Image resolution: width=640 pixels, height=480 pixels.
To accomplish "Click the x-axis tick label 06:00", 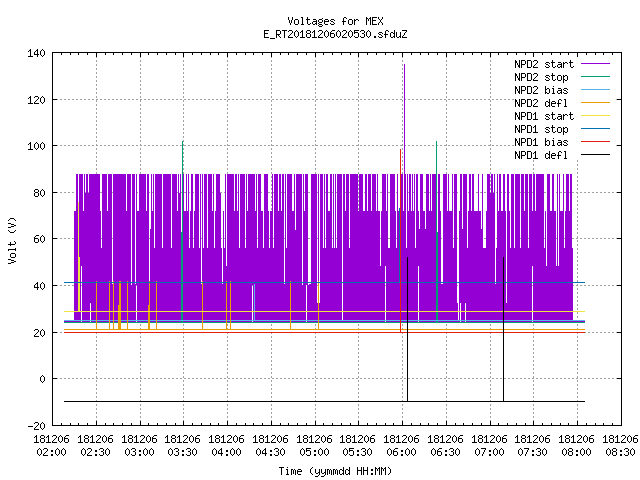I will (x=402, y=452).
